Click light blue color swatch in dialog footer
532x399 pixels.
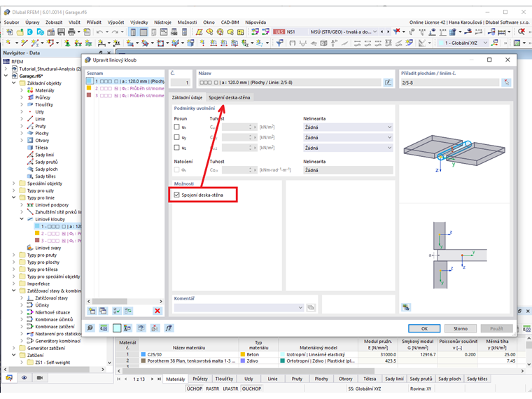[x=117, y=328]
